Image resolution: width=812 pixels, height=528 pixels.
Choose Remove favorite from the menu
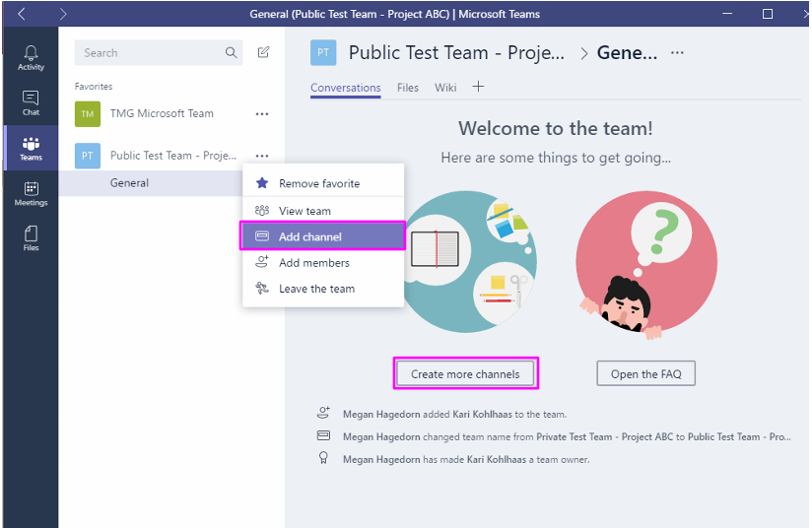pos(323,183)
